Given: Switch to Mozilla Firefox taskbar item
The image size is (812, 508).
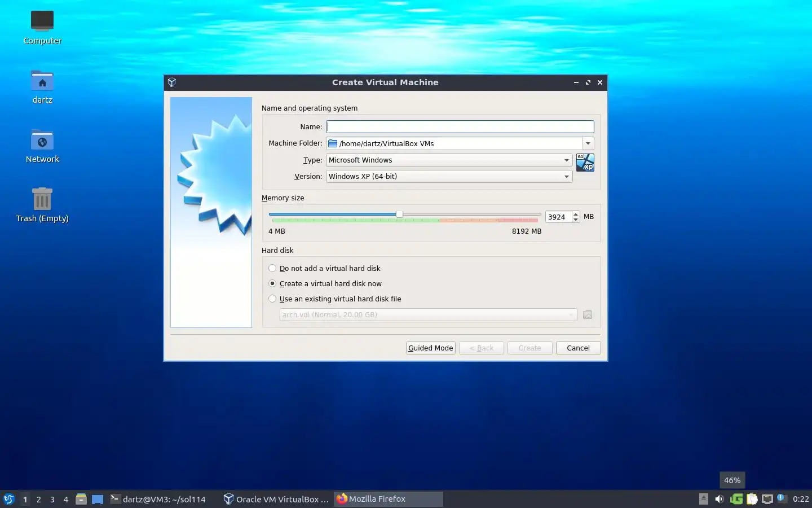Looking at the screenshot, I should click(389, 499).
